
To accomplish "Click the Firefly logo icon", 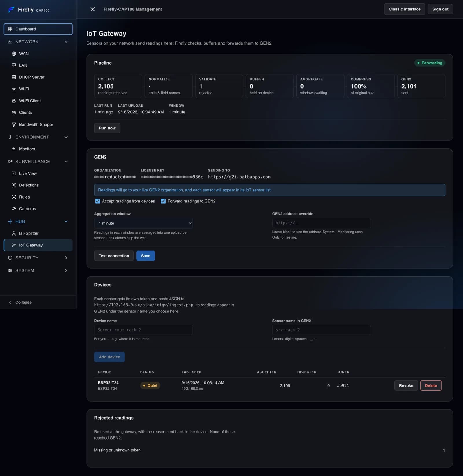I will [x=11, y=10].
